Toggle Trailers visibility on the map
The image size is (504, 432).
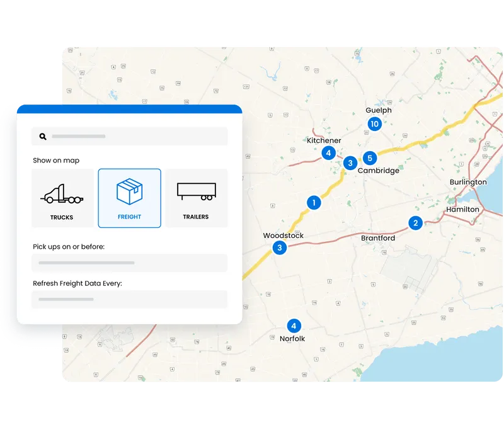click(x=197, y=198)
